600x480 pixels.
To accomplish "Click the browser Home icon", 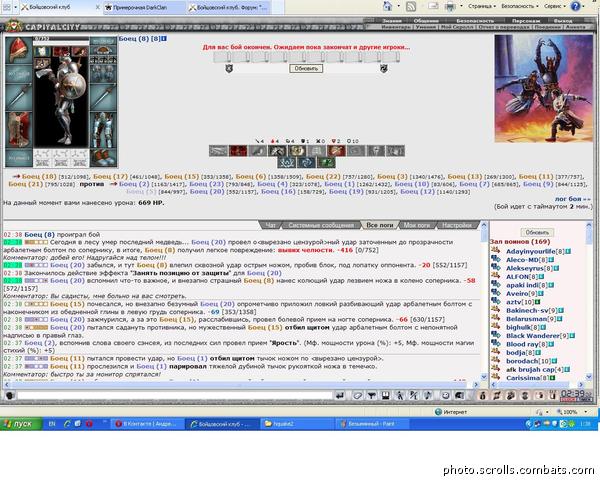I will [388, 6].
